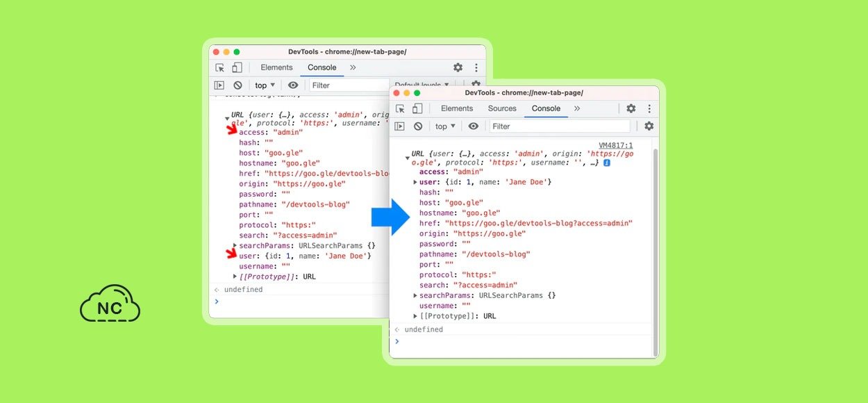Open settings gear beside front window tabs
Screen dimensions: 868x403
coord(631,108)
